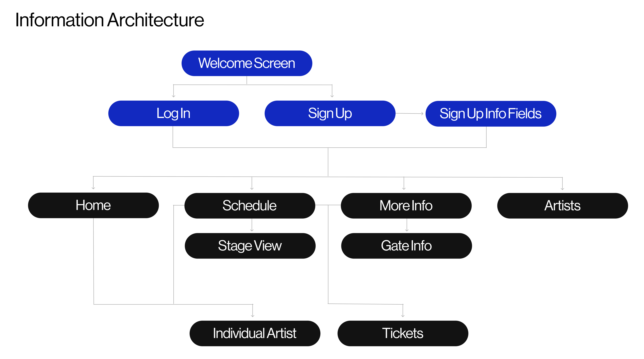Click the More Info node
644x359 pixels.
point(406,206)
